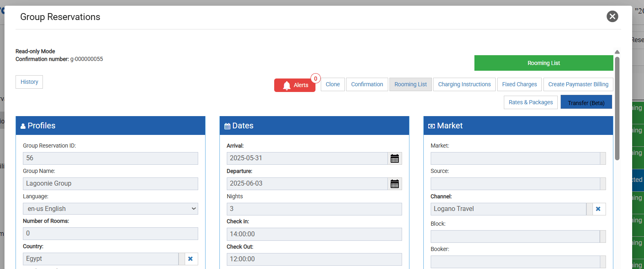This screenshot has width=644, height=269.
Task: Click the Departure date field 2025-06-03
Action: [x=307, y=184]
